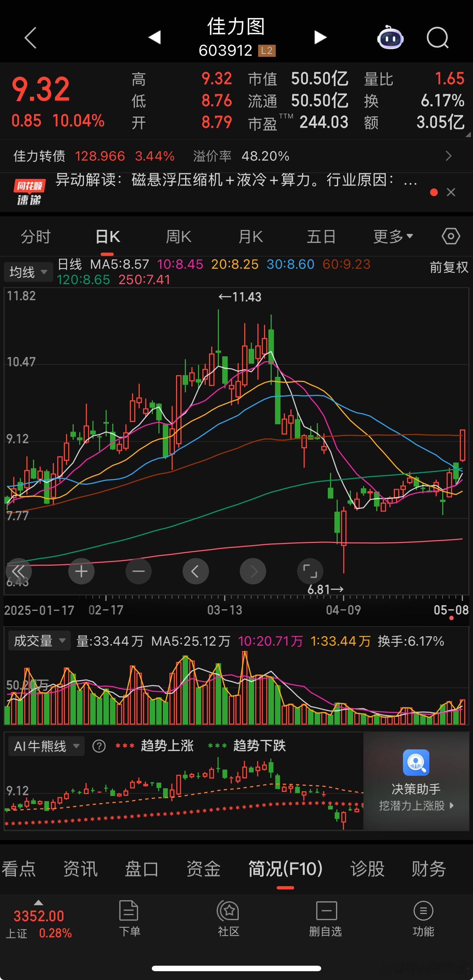Go to previous stock with left triangle
Screen dimensions: 473x980
coord(154,37)
